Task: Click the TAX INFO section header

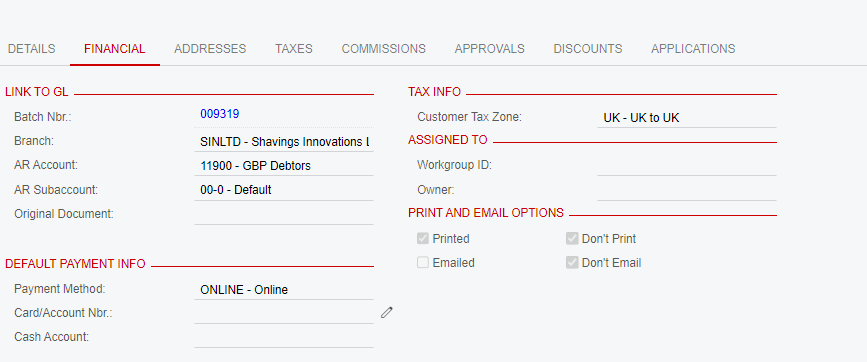Action: [435, 92]
